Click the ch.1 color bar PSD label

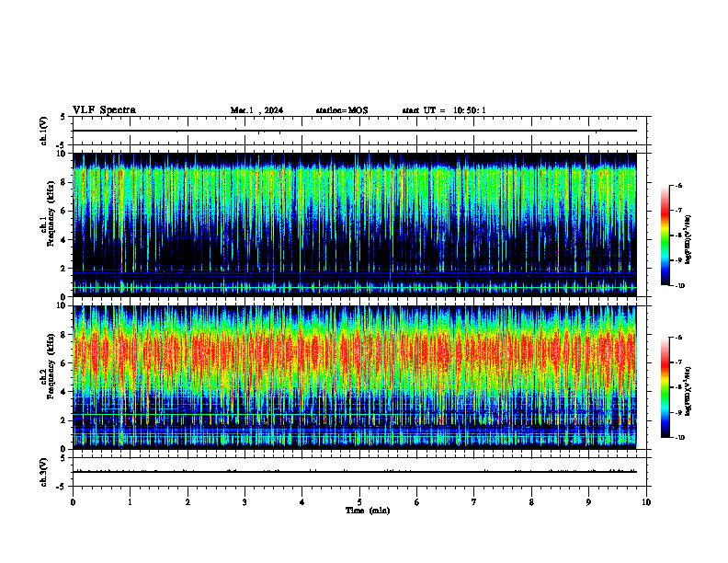pyautogui.click(x=688, y=239)
